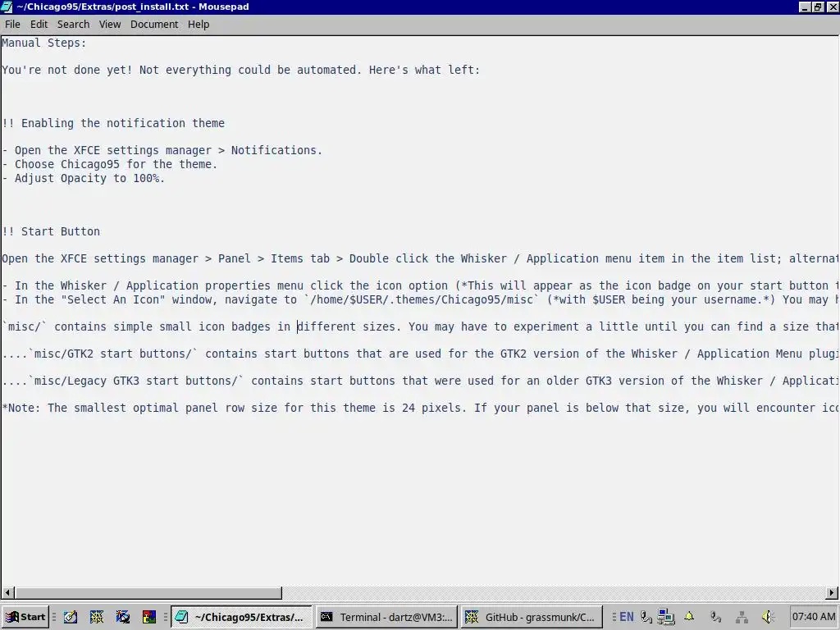
Task: Click the 'Manual Steps:' heading text
Action: click(x=44, y=43)
